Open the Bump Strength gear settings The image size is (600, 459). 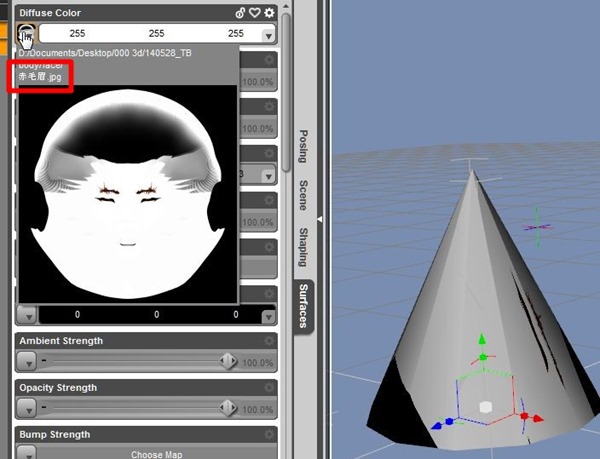click(268, 435)
